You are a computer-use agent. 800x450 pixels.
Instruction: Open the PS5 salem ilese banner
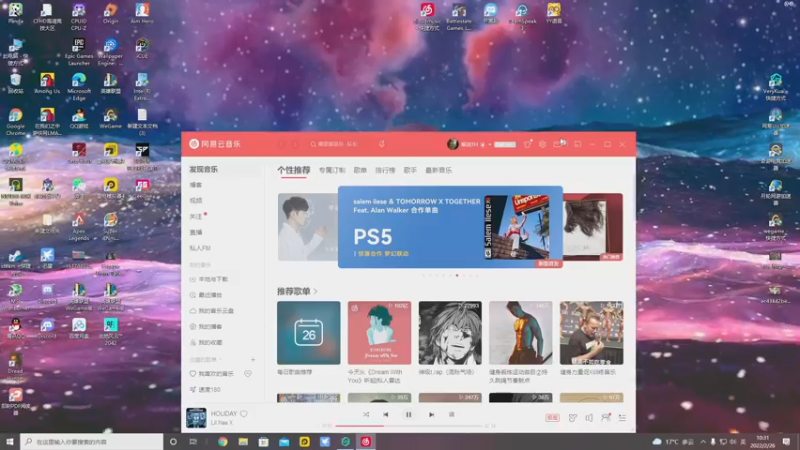tap(450, 227)
